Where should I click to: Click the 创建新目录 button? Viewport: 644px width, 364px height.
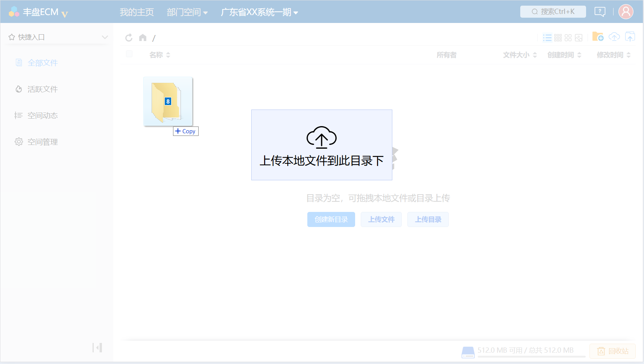point(331,219)
